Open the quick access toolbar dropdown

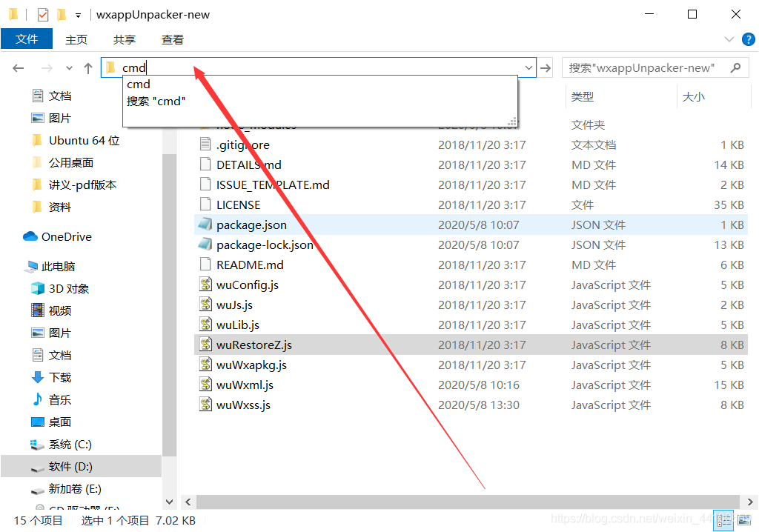(x=78, y=16)
